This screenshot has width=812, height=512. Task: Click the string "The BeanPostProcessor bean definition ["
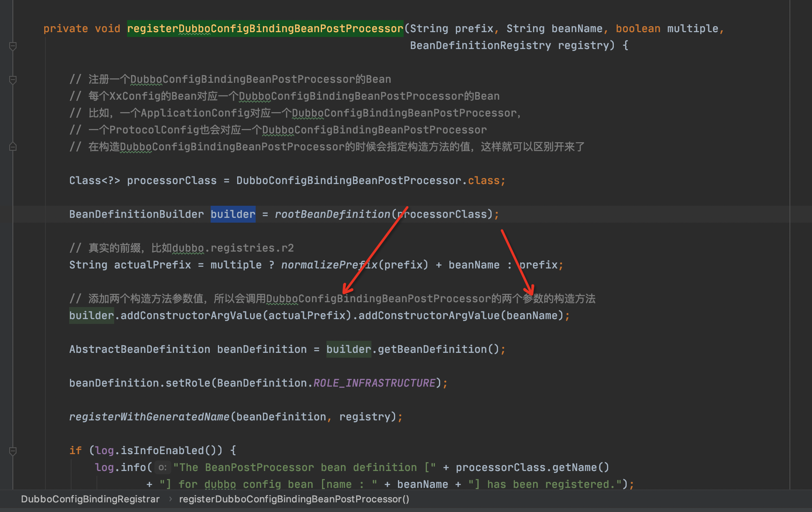click(x=305, y=467)
